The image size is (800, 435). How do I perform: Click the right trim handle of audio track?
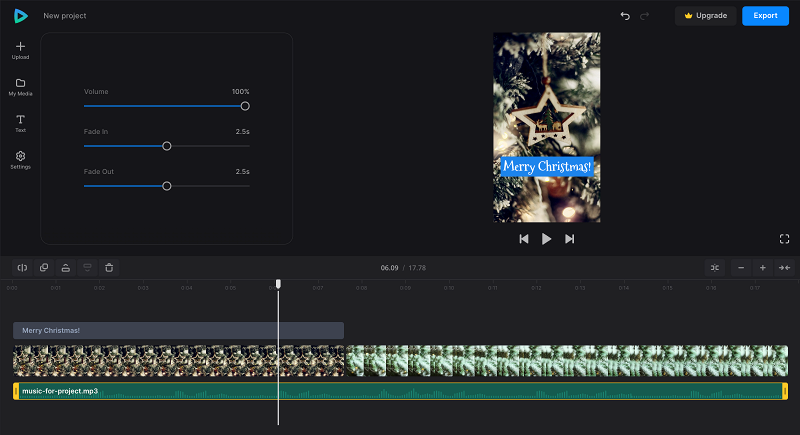pos(785,391)
